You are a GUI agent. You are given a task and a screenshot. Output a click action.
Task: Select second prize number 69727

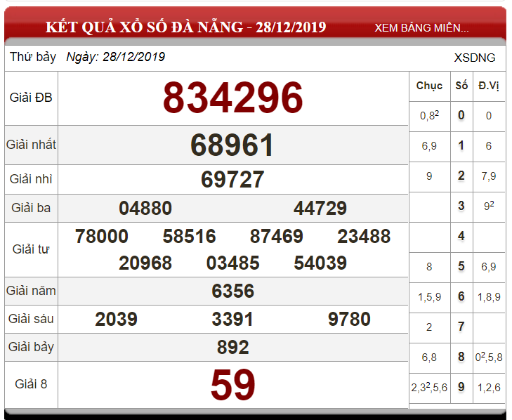pyautogui.click(x=232, y=179)
